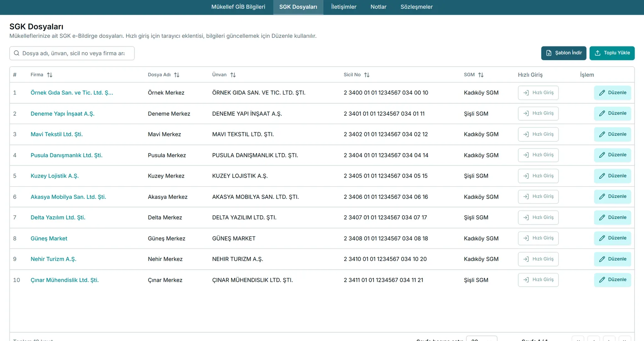Edit the Akasya Merkez row with Düzenle

(612, 197)
